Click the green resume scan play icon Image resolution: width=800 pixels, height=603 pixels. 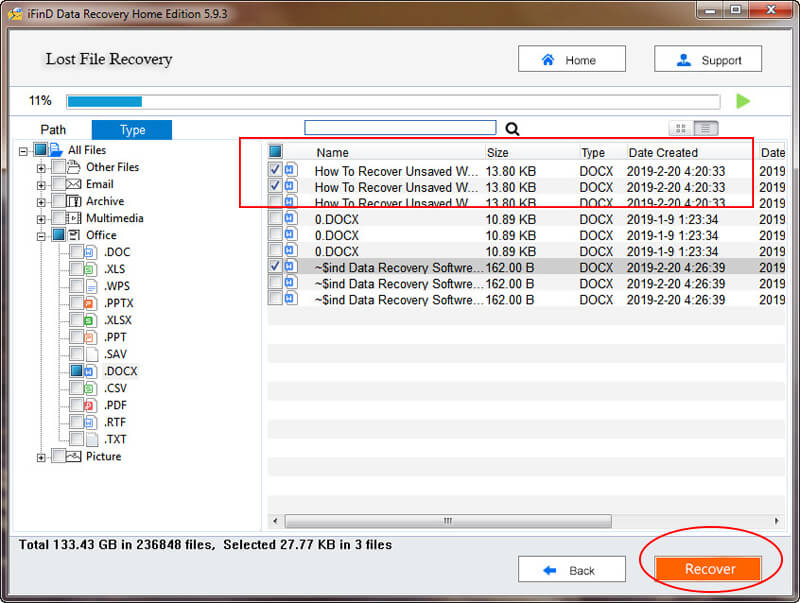[743, 101]
